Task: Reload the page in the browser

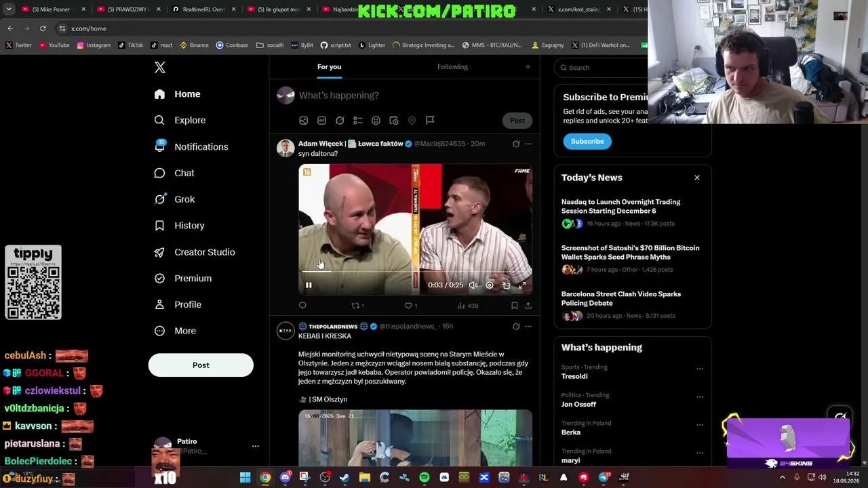Action: pyautogui.click(x=43, y=28)
